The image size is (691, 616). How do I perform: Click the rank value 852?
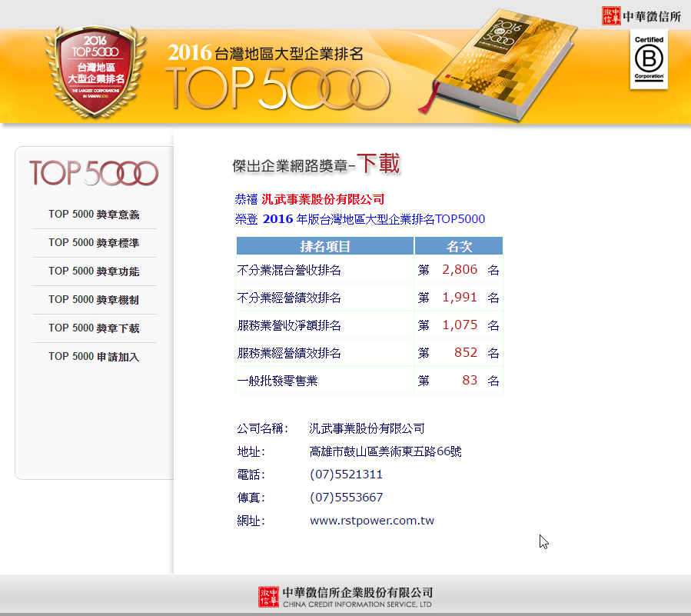click(466, 353)
